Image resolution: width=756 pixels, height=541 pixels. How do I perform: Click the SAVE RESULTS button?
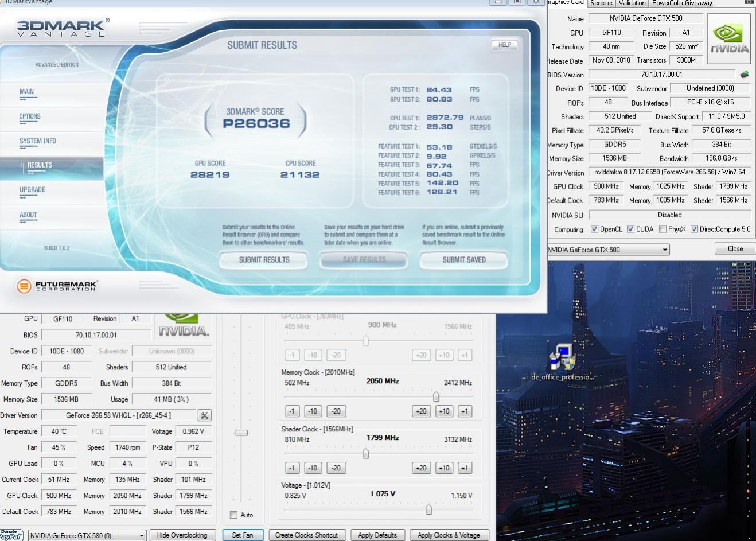[364, 260]
